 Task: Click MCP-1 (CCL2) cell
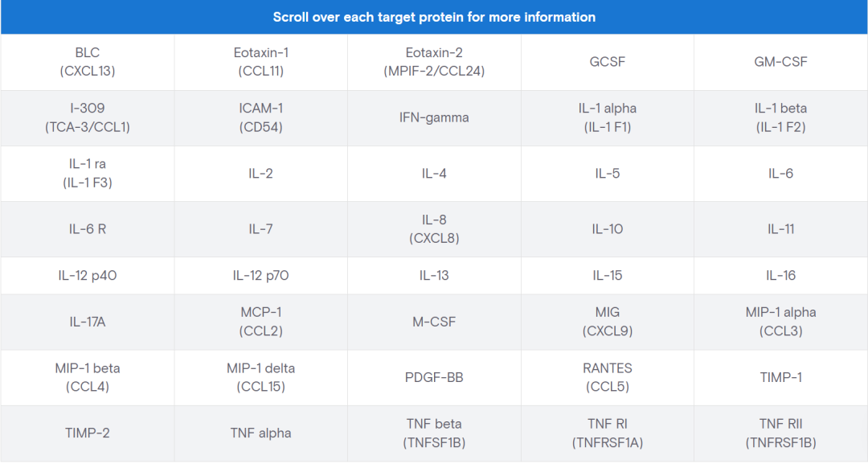(260, 322)
